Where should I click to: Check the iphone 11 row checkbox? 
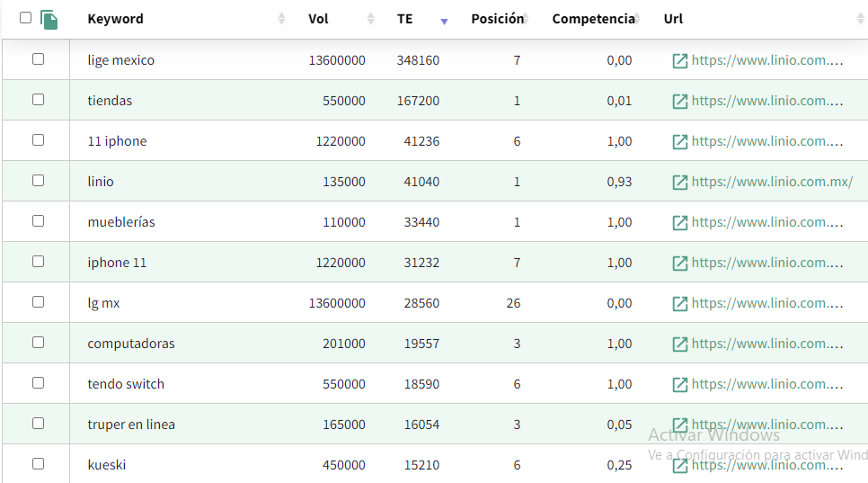(39, 261)
